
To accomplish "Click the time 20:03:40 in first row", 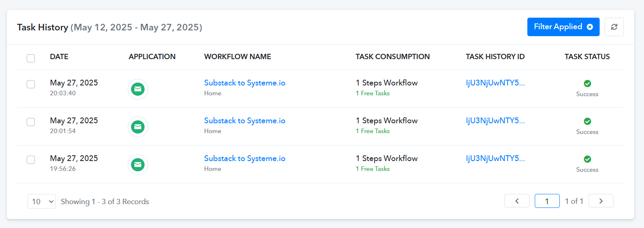I will tap(63, 93).
